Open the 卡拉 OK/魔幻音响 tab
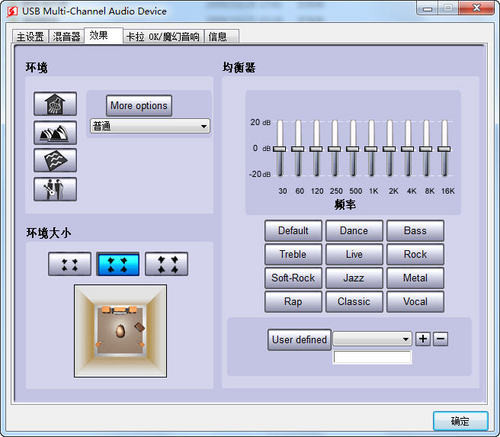This screenshot has height=437, width=500. tap(163, 36)
